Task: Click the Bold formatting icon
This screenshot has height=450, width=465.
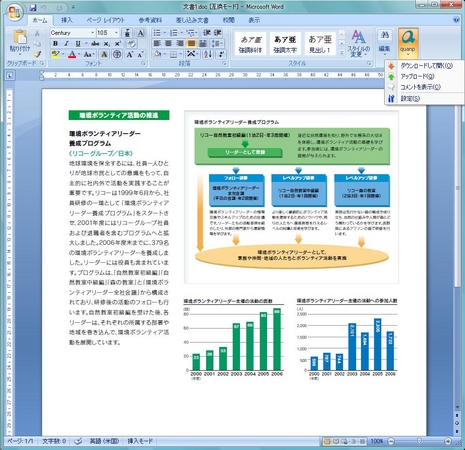Action: coord(55,44)
